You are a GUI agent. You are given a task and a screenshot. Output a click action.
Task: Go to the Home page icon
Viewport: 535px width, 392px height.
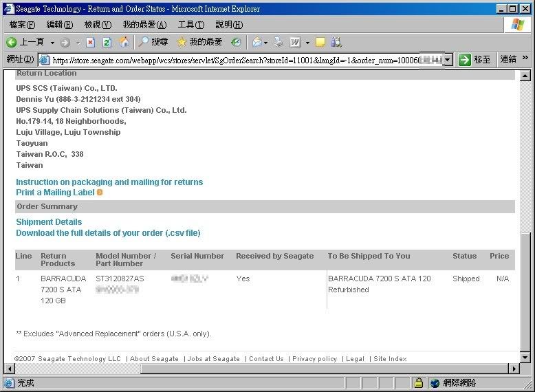pos(124,42)
